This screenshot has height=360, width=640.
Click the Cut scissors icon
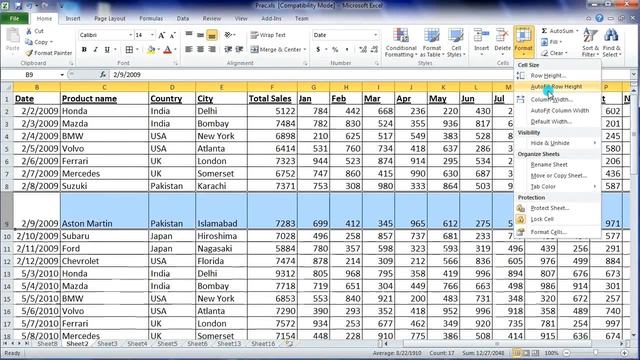click(29, 31)
